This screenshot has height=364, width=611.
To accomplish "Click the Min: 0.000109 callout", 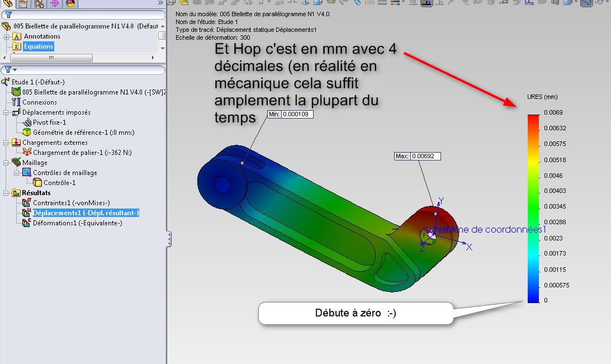I will (x=290, y=114).
